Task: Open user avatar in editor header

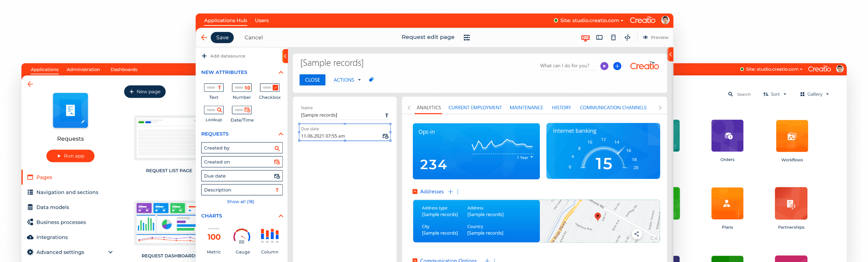Action: pyautogui.click(x=665, y=20)
